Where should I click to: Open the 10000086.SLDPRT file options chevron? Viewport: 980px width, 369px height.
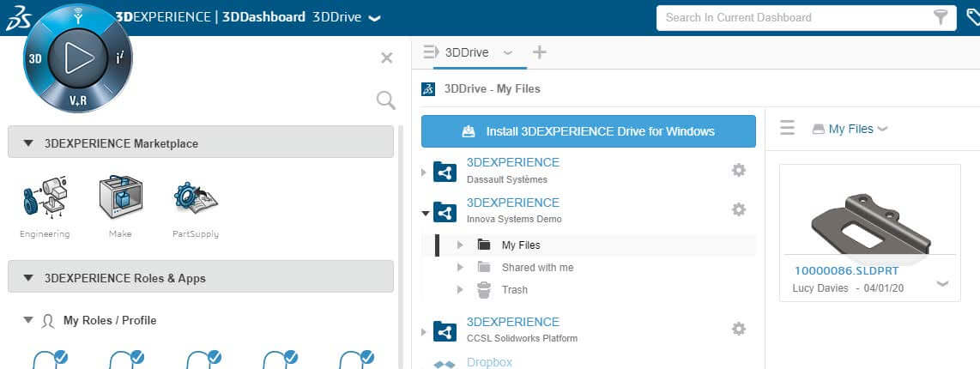point(942,284)
